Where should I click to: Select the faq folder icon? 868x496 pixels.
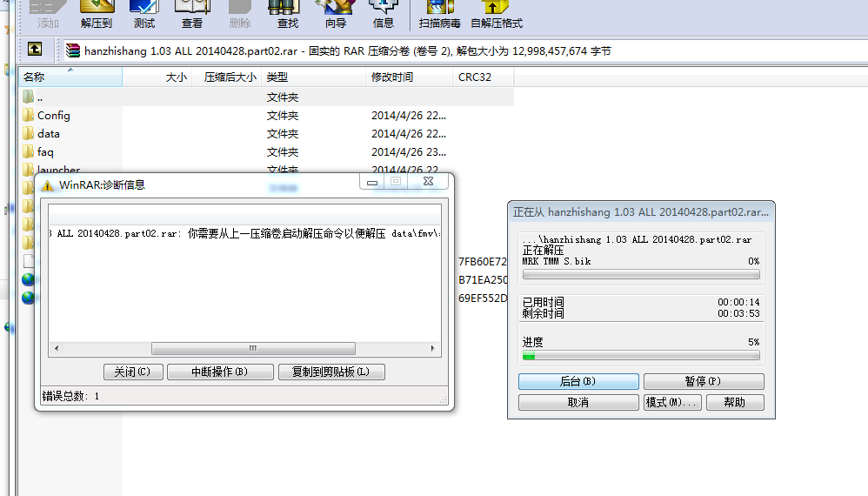(x=29, y=151)
